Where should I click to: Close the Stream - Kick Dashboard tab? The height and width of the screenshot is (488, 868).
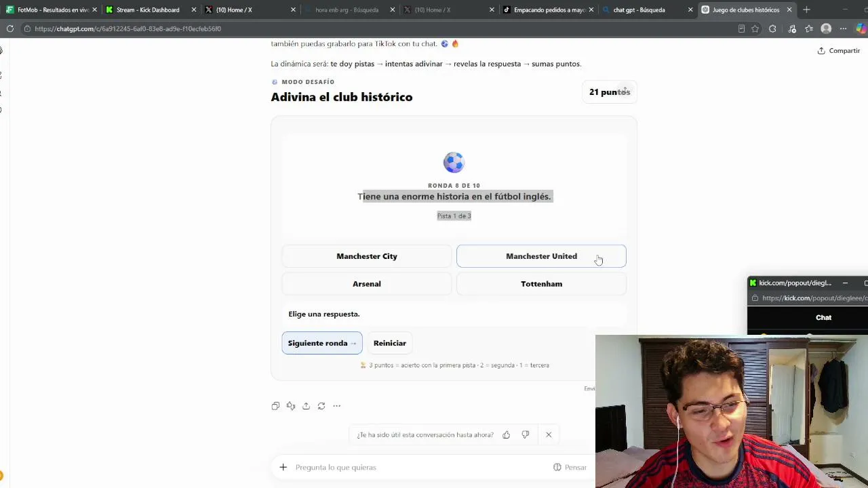pos(194,9)
